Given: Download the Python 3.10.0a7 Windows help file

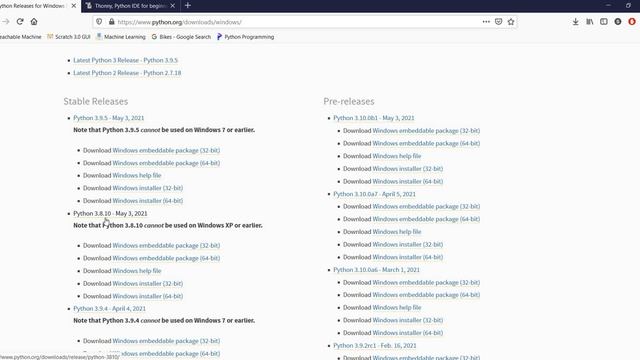Looking at the screenshot, I should pyautogui.click(x=397, y=232).
